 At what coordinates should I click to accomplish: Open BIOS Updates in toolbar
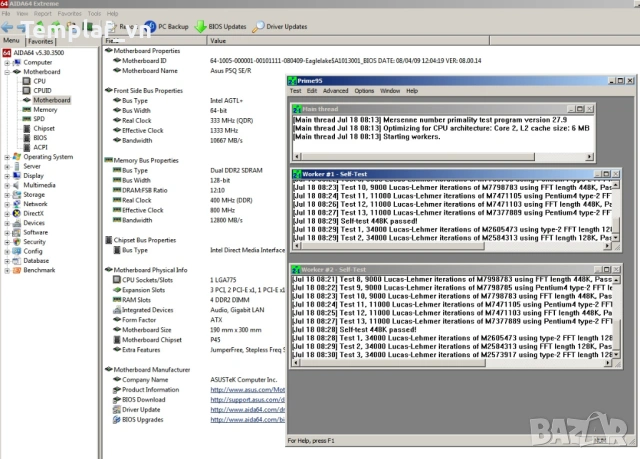point(221,27)
